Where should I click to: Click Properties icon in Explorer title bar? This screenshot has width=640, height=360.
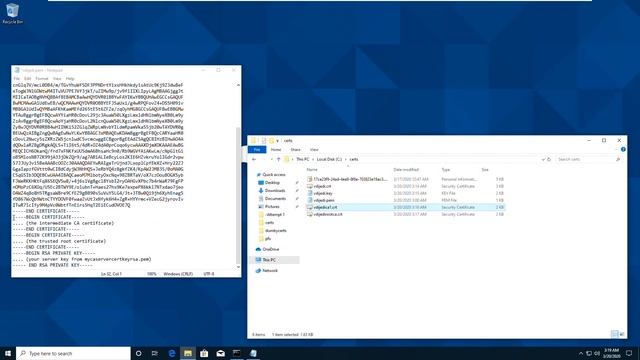(x=264, y=140)
